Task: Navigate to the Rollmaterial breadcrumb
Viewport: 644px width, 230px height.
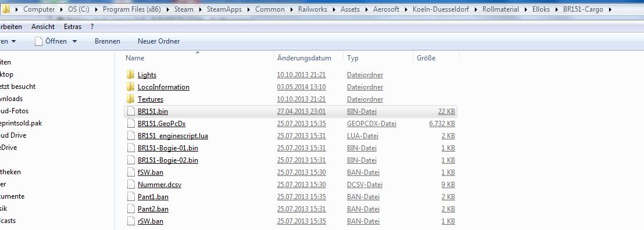Action: [500, 9]
